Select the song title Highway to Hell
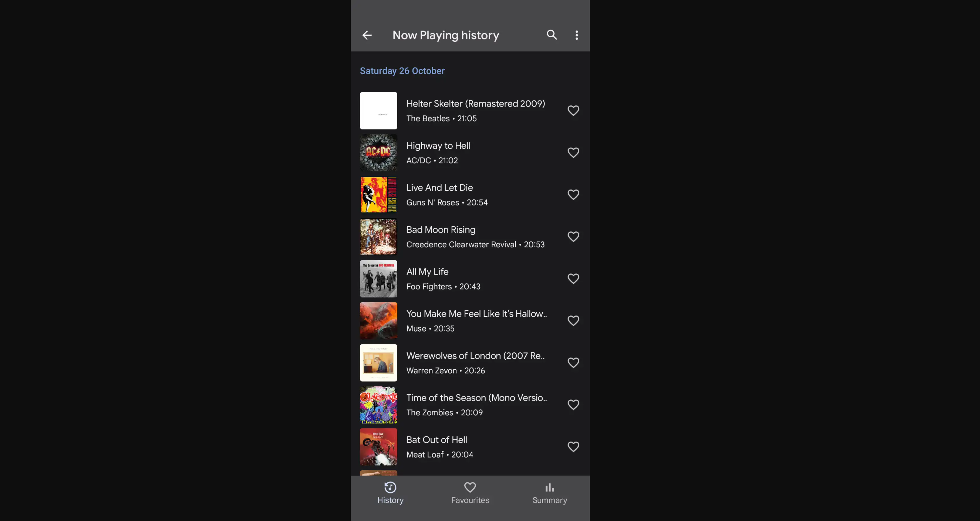Screen dimensions: 980x521 coord(438,146)
